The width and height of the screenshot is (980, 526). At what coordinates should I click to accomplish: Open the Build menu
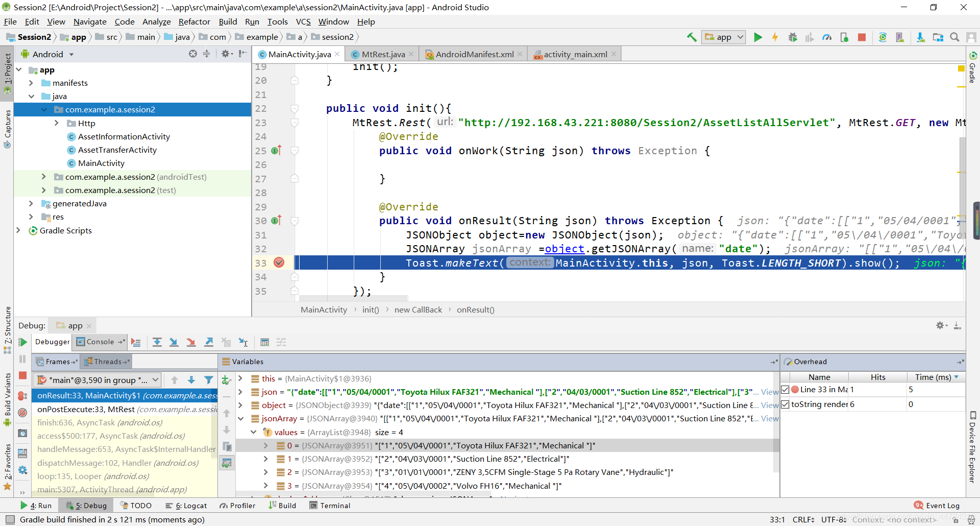point(228,21)
